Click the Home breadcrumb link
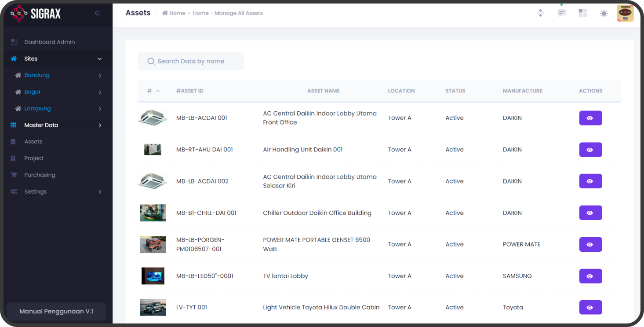 tap(174, 13)
